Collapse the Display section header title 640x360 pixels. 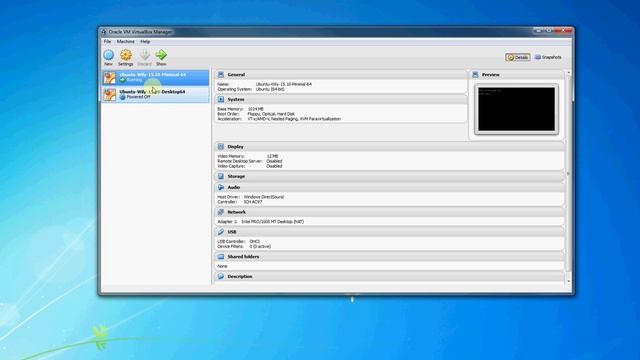tap(236, 147)
